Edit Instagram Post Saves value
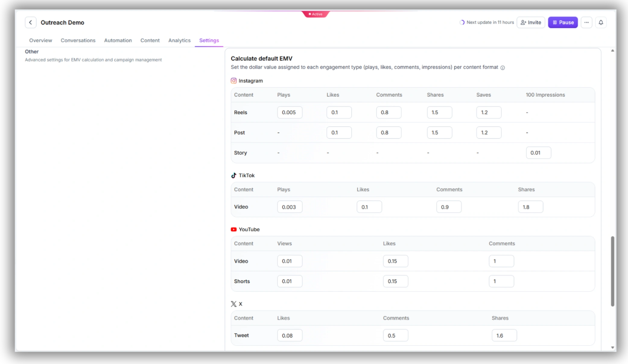Image resolution: width=628 pixels, height=364 pixels. (x=489, y=133)
